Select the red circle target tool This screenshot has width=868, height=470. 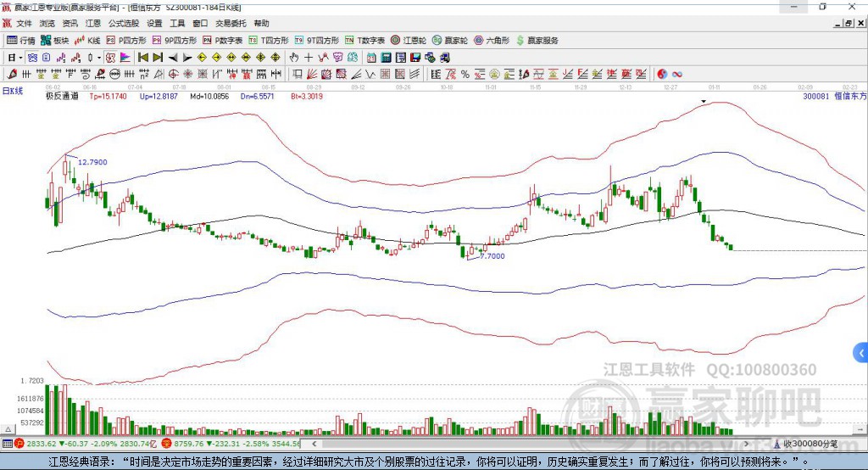(173, 75)
